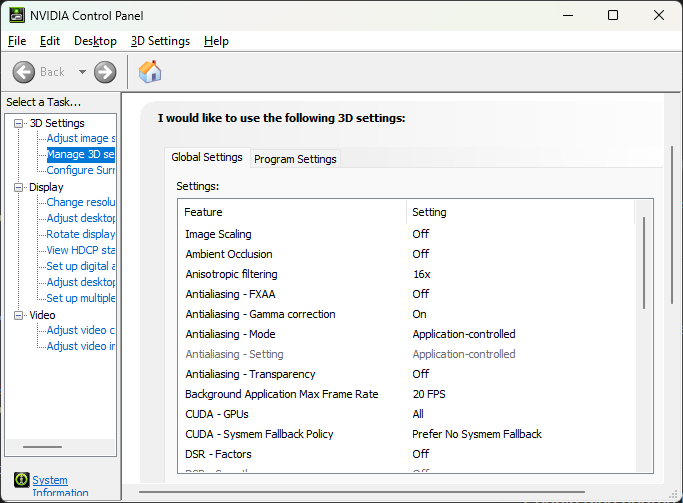This screenshot has width=683, height=503.
Task: Click the settings list vertical scrollbar
Action: (x=644, y=262)
